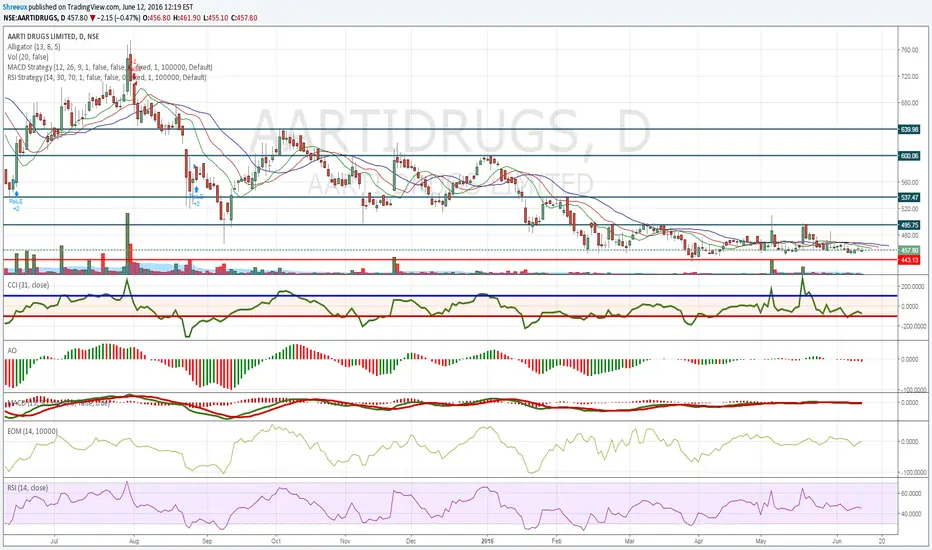Click the 537.47 horizontal line price tag
This screenshot has width=932, height=550.
tap(909, 197)
